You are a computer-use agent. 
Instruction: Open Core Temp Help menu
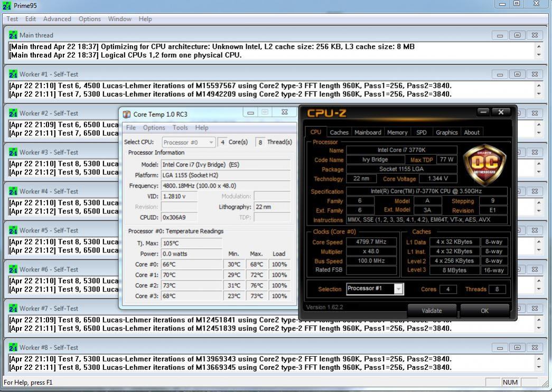(202, 127)
